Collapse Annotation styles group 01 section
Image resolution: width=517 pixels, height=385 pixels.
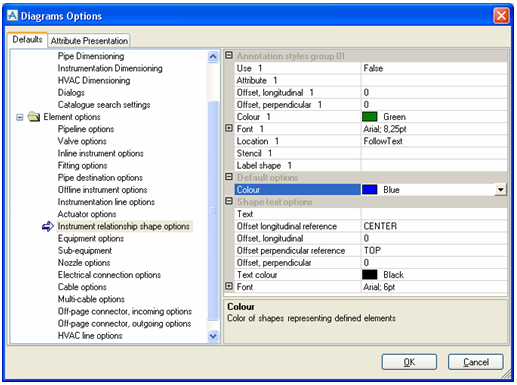[229, 55]
